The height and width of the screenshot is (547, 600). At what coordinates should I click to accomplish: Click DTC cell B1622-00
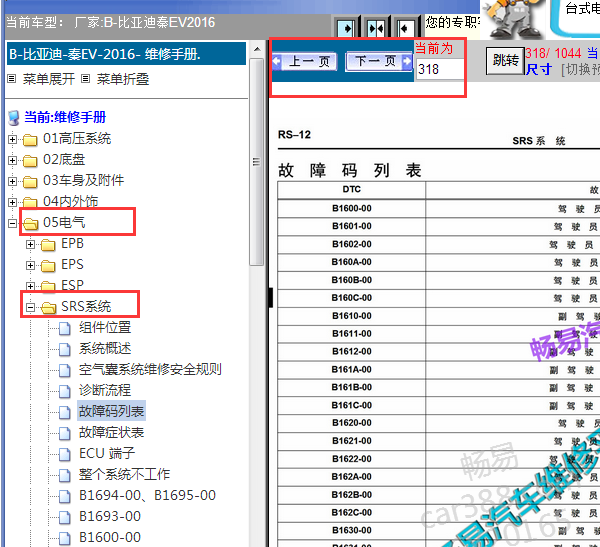pos(352,459)
